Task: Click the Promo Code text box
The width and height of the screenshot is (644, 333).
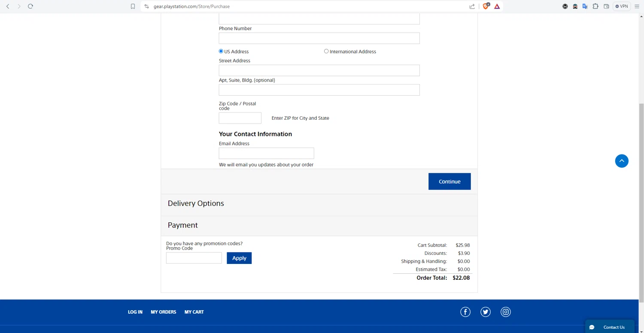Action: (x=194, y=258)
